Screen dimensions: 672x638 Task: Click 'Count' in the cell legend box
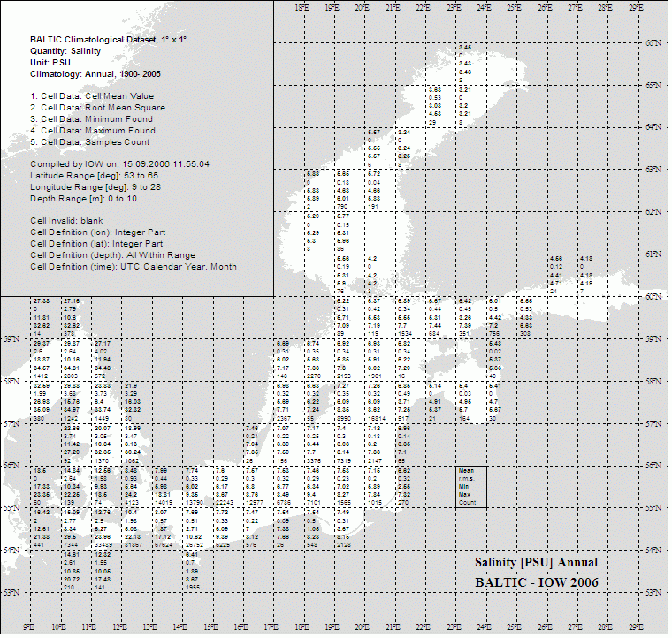coord(466,502)
